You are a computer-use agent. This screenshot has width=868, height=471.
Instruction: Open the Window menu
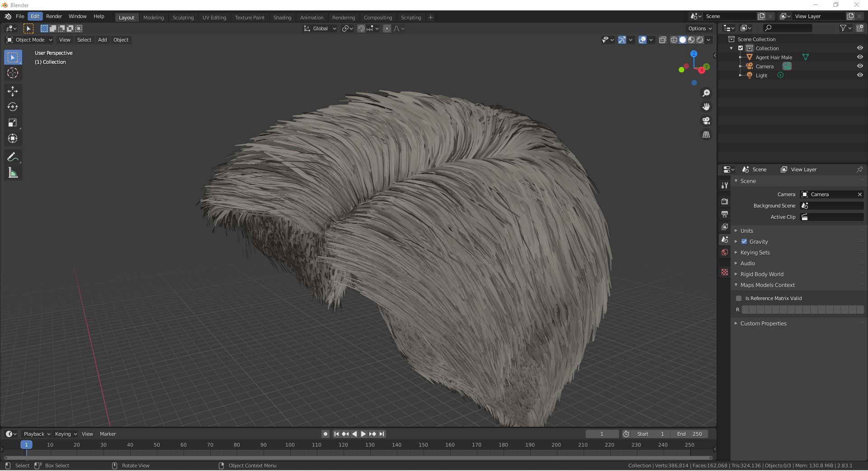(x=77, y=16)
